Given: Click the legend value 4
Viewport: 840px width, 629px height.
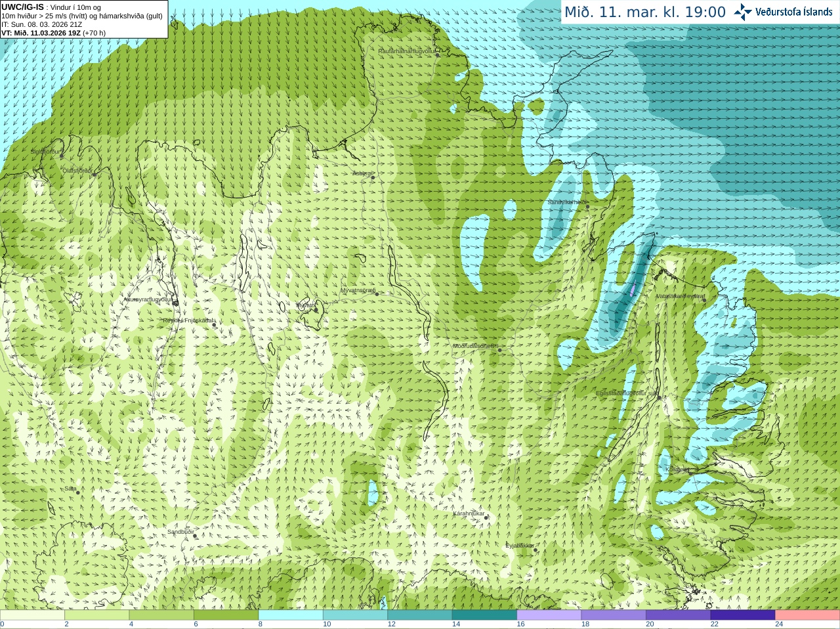Looking at the screenshot, I should [x=131, y=624].
